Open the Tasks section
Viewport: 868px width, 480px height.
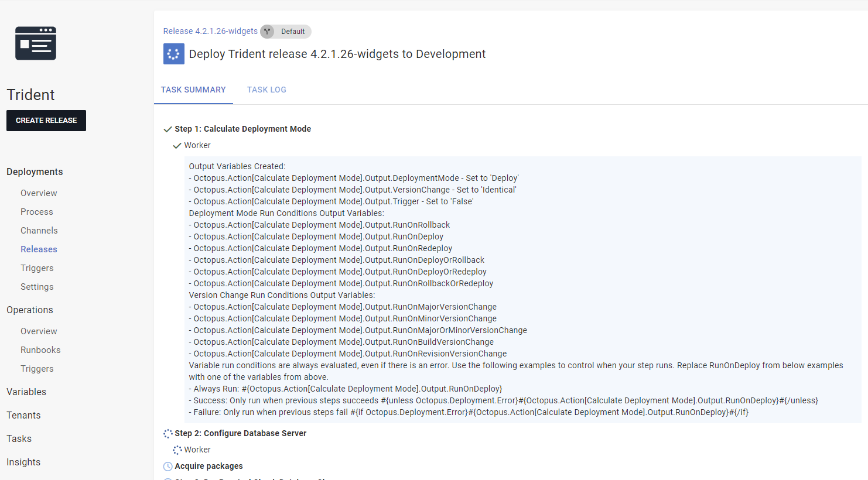pos(19,438)
